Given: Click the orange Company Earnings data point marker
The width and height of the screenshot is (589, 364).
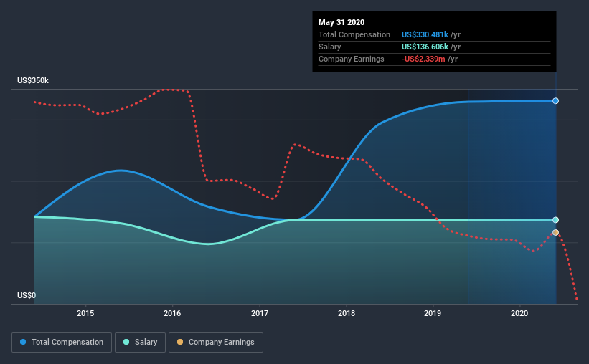Looking at the screenshot, I should click(555, 233).
